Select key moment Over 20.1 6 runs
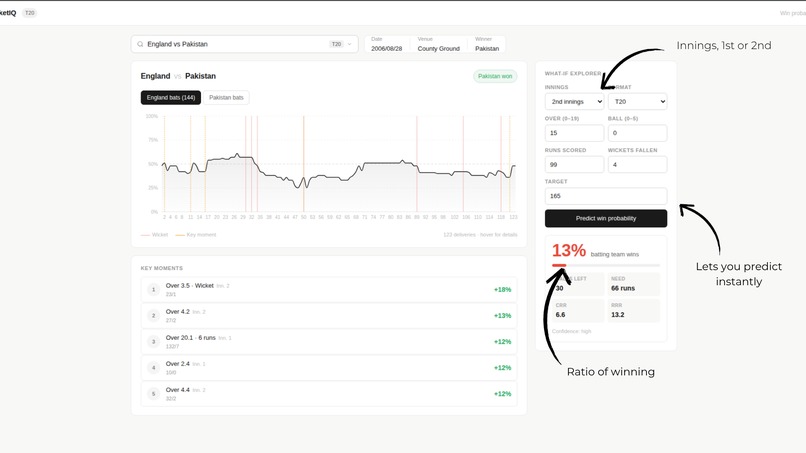Screen dimensions: 806x453 pos(329,341)
